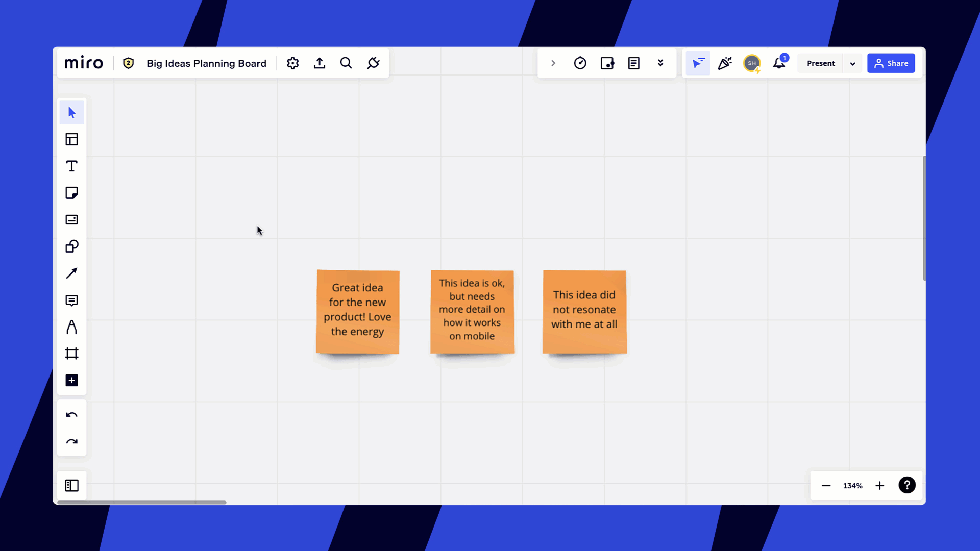Select the 'Great idea for the new product' sticky

point(358,312)
